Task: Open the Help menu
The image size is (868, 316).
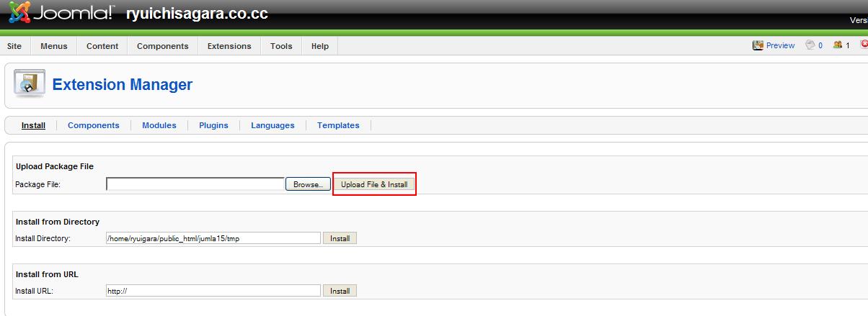Action: (x=320, y=46)
